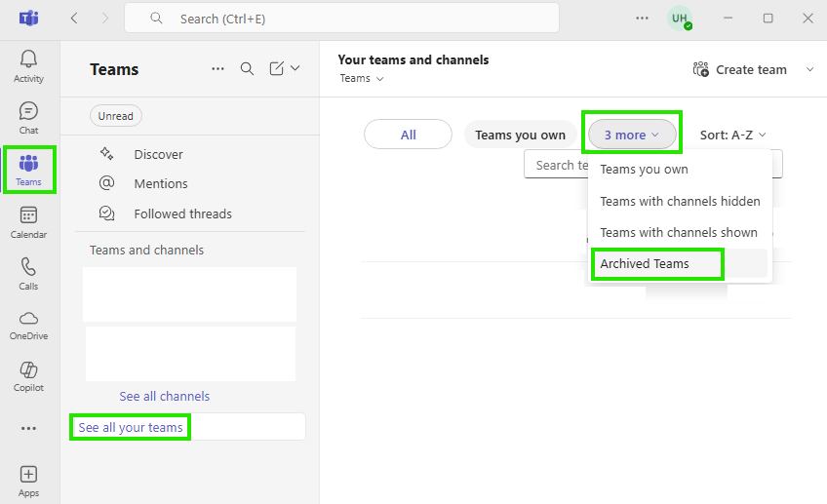Go forward with the right arrow

tap(105, 19)
